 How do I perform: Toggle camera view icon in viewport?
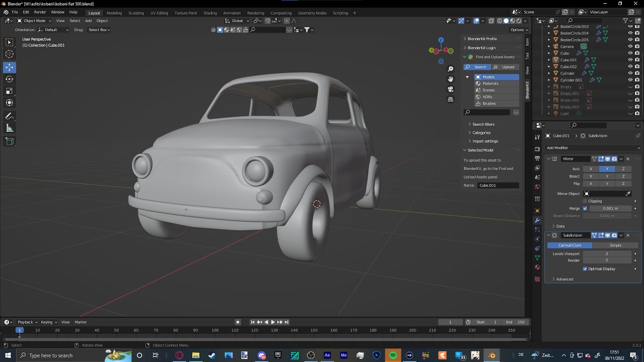(450, 89)
